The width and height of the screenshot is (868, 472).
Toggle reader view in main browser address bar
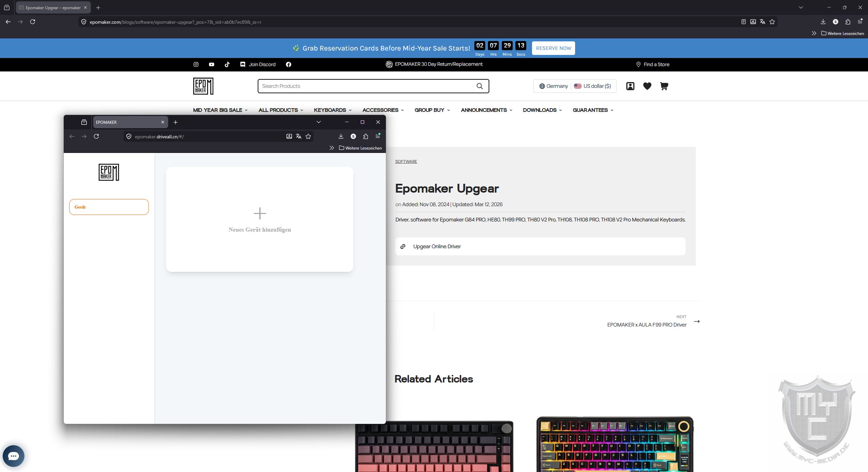pyautogui.click(x=744, y=22)
